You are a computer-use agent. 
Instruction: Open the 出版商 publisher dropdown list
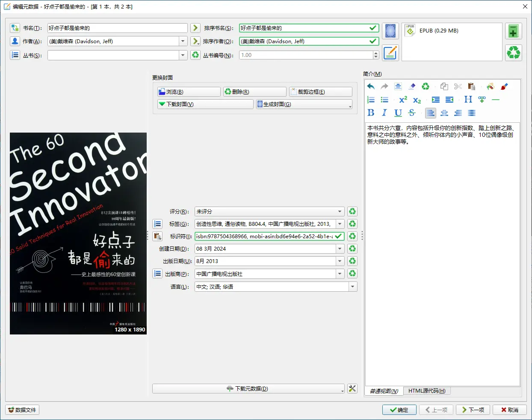point(340,274)
